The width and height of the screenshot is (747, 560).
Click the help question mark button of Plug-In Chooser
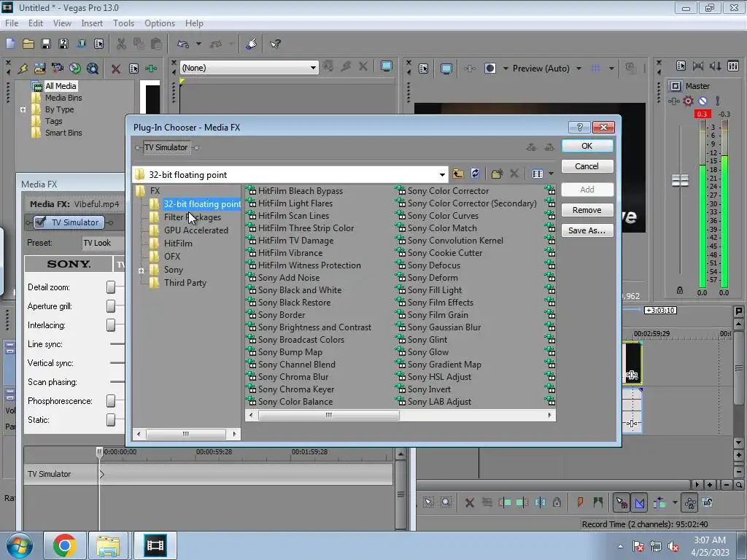pyautogui.click(x=580, y=127)
